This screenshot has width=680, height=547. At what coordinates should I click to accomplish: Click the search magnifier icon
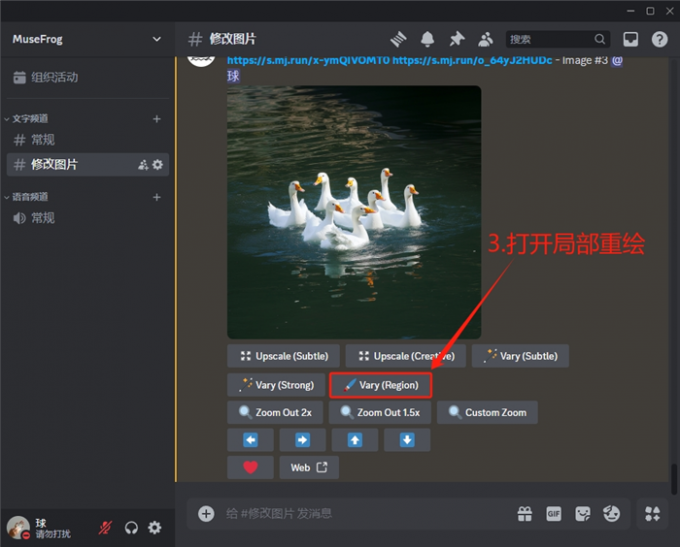click(x=600, y=39)
